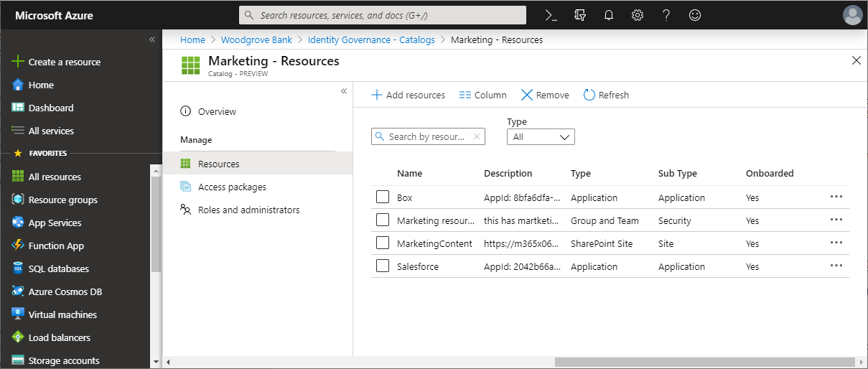The width and height of the screenshot is (868, 369).
Task: Click the horizontal scrollbar at bottom
Action: tap(704, 362)
